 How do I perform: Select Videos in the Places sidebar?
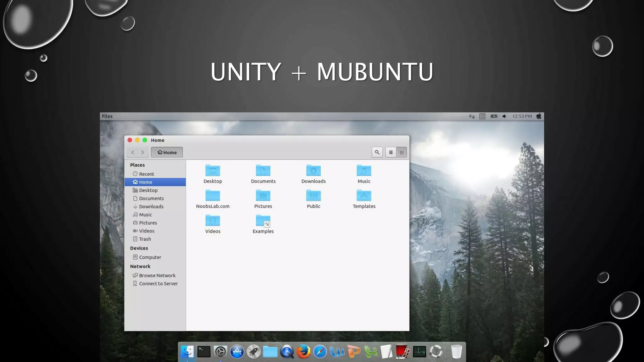(155, 231)
